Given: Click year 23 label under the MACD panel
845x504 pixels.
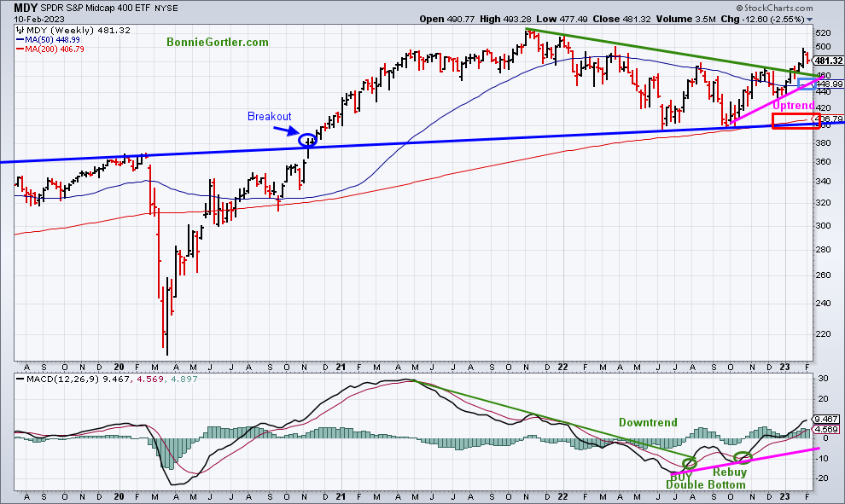Looking at the screenshot, I should tap(784, 496).
